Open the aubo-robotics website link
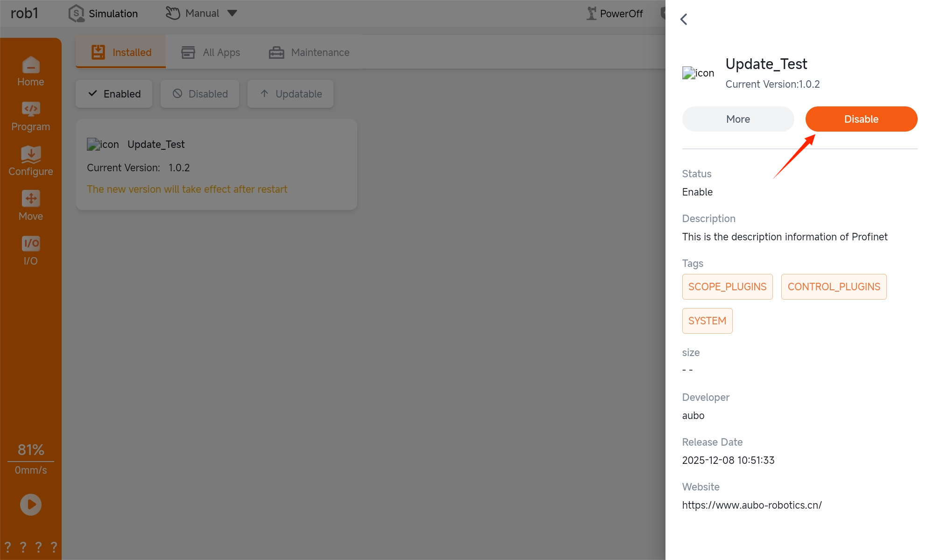Image resolution: width=934 pixels, height=560 pixels. 752,505
